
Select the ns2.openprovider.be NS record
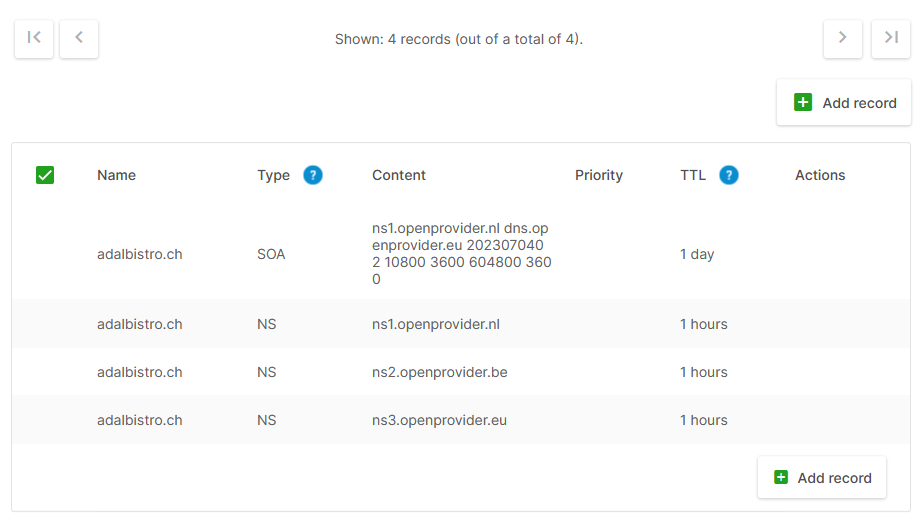point(139,372)
